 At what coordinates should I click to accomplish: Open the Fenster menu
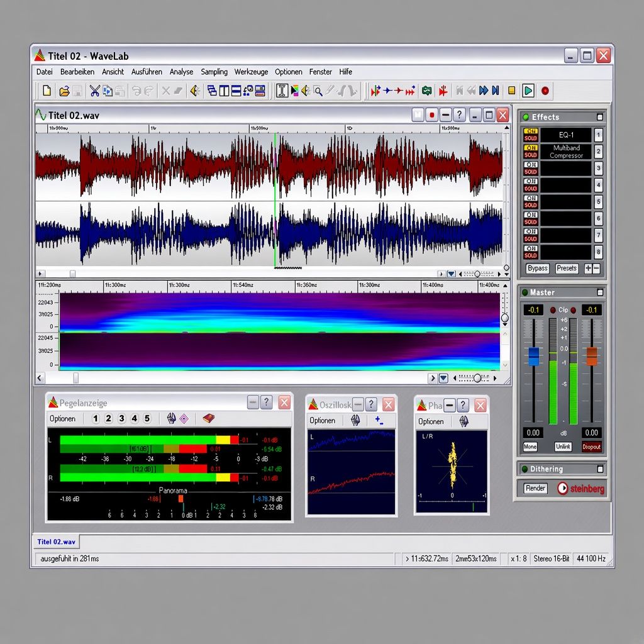click(x=320, y=72)
